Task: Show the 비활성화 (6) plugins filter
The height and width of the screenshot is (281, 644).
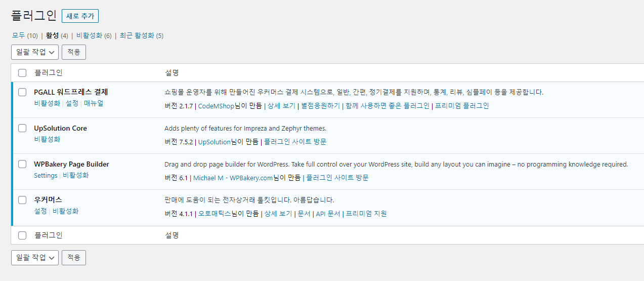Action: tap(94, 35)
